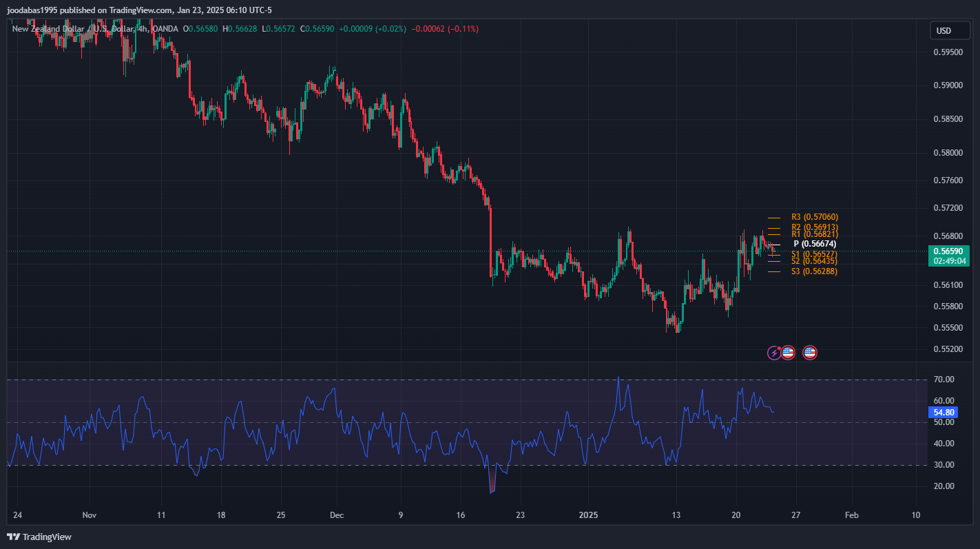Click the 0.56800 price axis label

click(948, 236)
